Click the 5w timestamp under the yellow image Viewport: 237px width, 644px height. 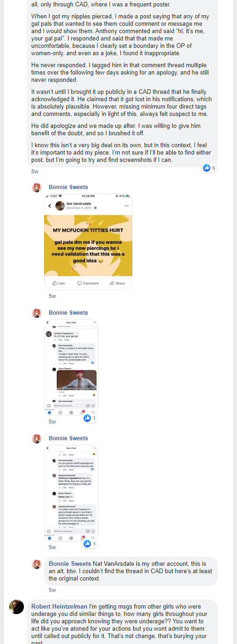click(52, 296)
